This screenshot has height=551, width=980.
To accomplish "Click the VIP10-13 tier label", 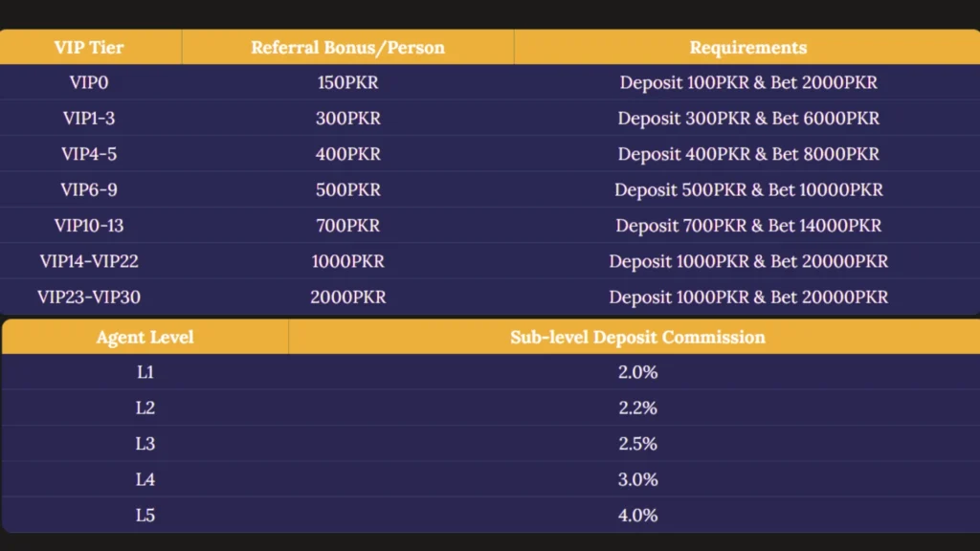I will [89, 226].
